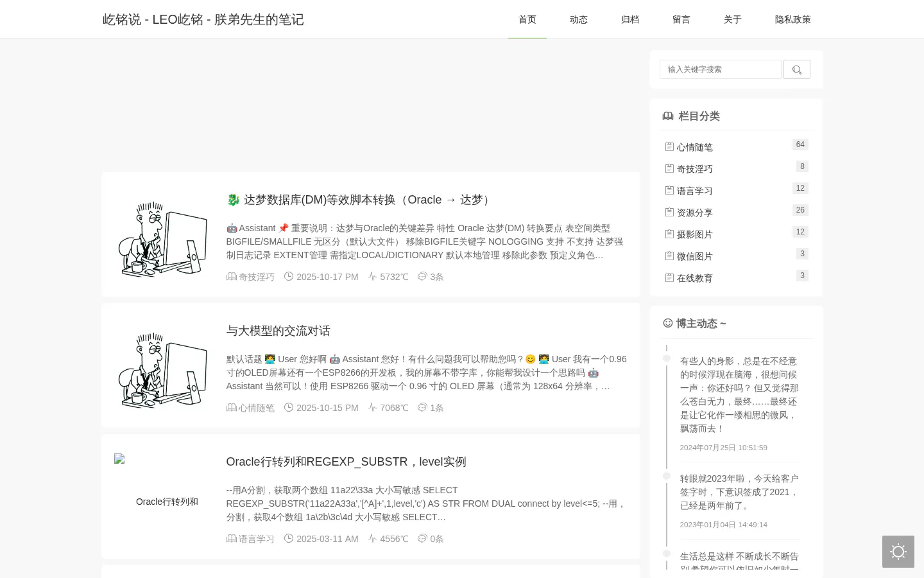Focus the 输入关键字搜索 search field
The width and height of the screenshot is (924, 578).
point(721,69)
